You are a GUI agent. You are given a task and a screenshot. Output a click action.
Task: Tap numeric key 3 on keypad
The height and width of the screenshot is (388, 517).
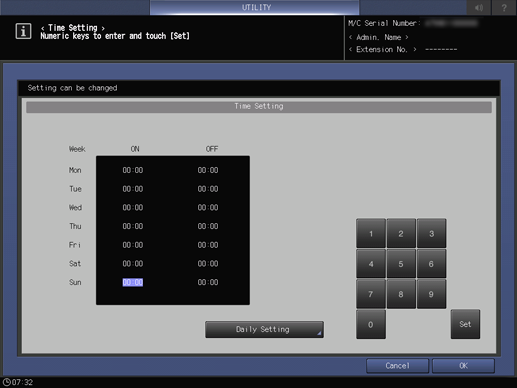tap(431, 233)
